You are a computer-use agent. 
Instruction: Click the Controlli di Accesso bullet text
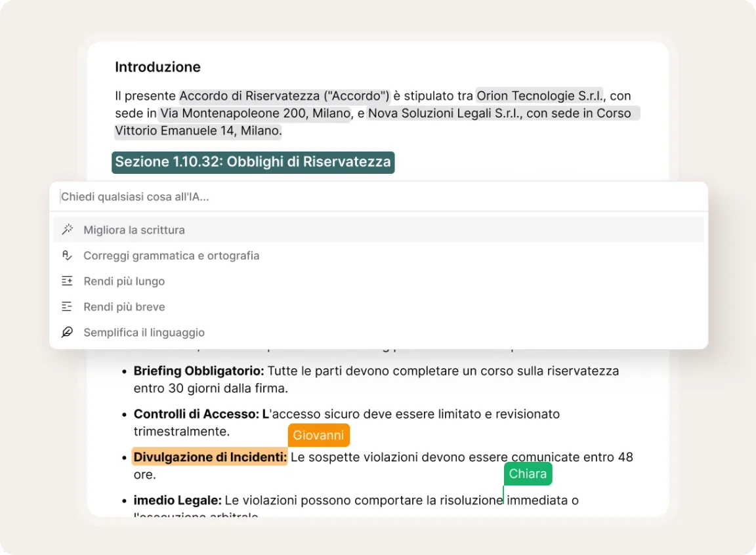coord(197,414)
